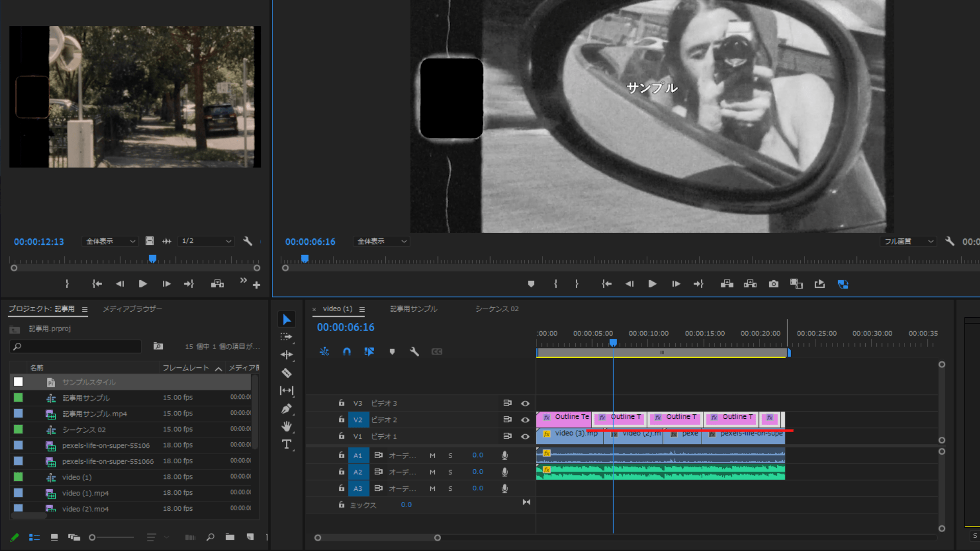This screenshot has width=980, height=551.
Task: Select the Type tool
Action: click(x=286, y=444)
